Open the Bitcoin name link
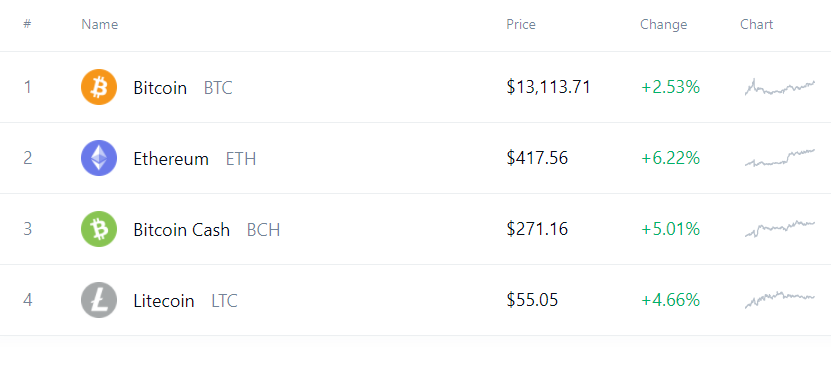Image resolution: width=831 pixels, height=374 pixels. (160, 87)
